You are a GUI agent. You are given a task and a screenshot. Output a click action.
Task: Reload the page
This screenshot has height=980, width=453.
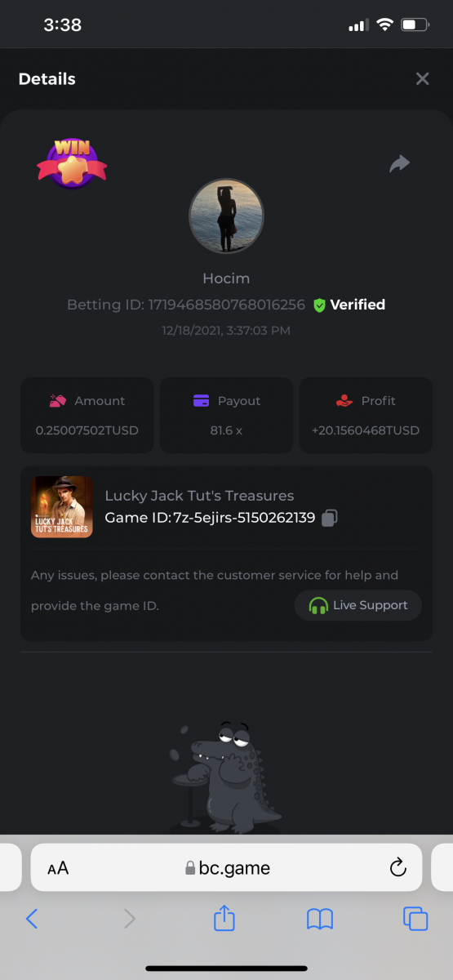coord(397,867)
